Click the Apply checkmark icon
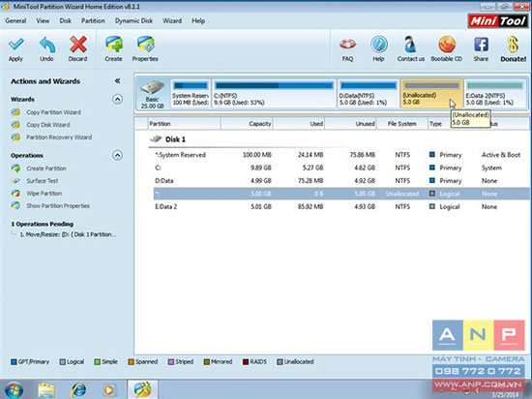This screenshot has height=399, width=532. tap(15, 45)
